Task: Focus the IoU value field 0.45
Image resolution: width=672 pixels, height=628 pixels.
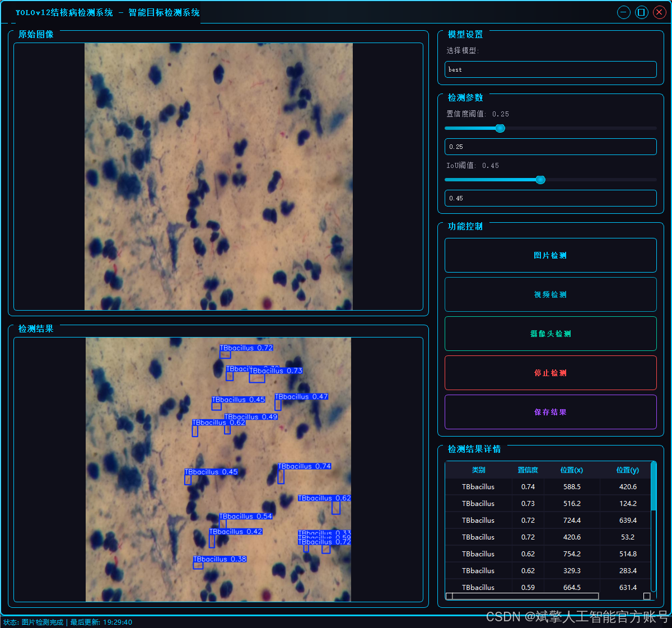Action: [x=550, y=198]
